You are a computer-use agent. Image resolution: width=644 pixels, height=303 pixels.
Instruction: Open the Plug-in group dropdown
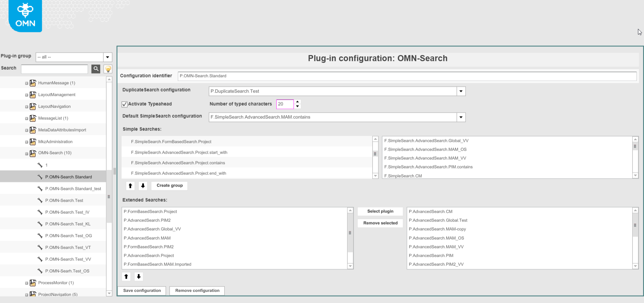(x=107, y=57)
